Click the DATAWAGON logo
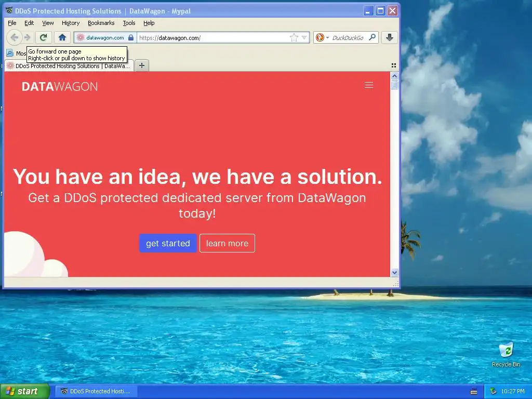Image resolution: width=532 pixels, height=399 pixels. tap(60, 87)
